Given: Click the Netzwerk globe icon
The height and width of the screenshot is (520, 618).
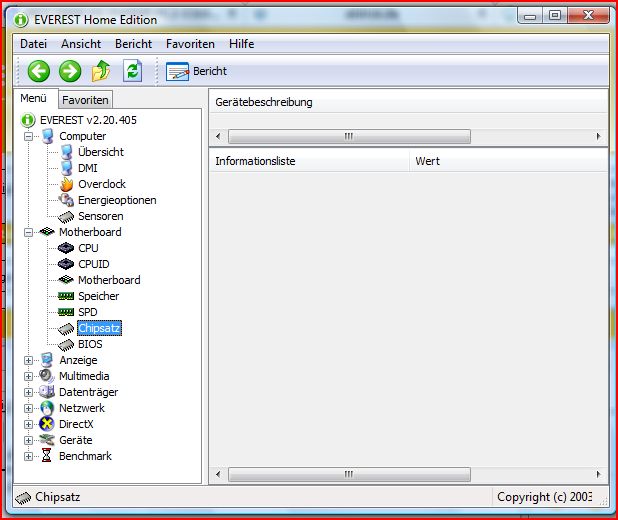Looking at the screenshot, I should tap(47, 408).
